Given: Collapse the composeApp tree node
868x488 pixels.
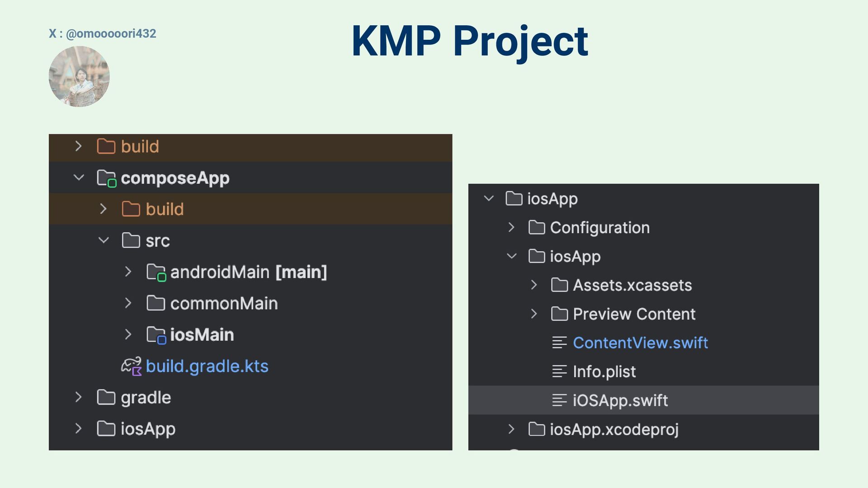Looking at the screenshot, I should point(79,178).
